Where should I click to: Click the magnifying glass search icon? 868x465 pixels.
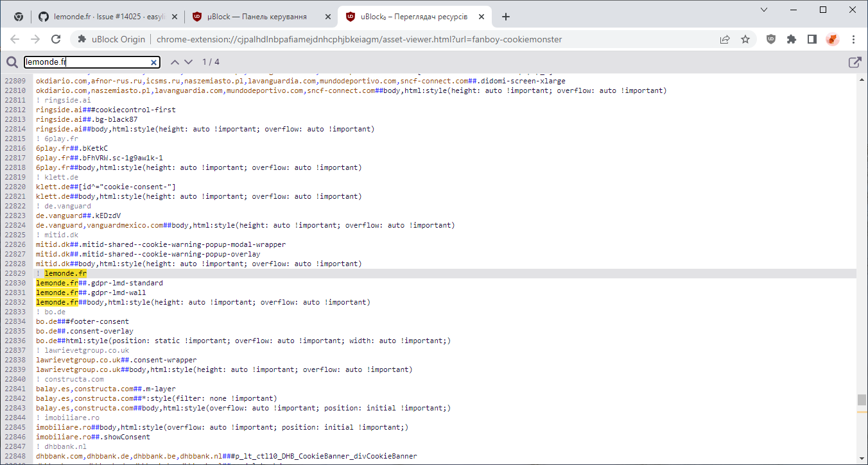12,62
